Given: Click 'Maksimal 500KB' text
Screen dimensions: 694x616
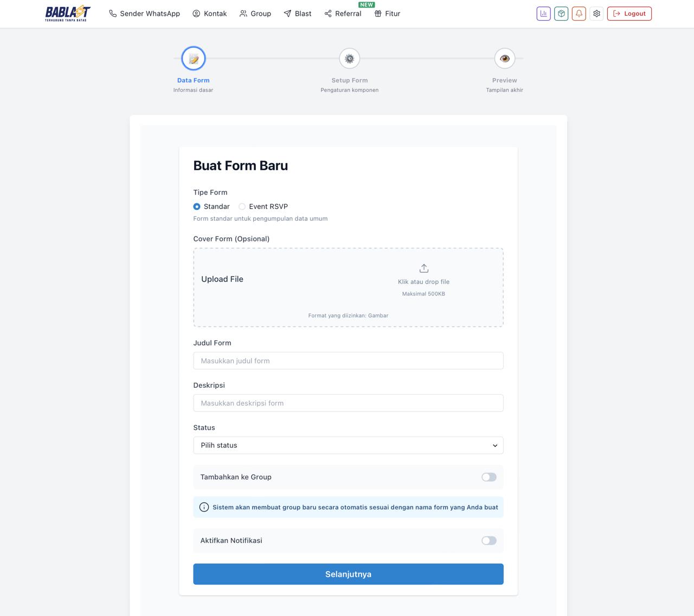Looking at the screenshot, I should [x=424, y=294].
